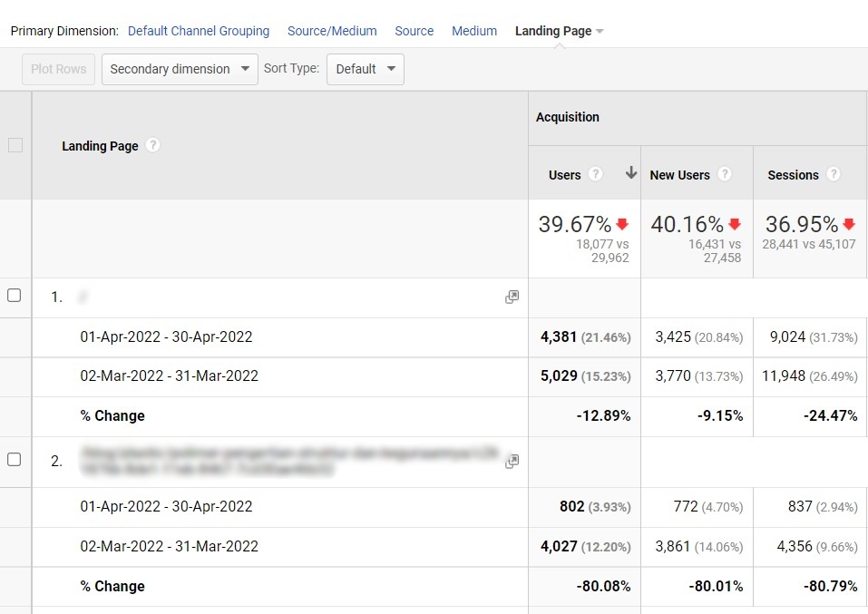Sort by the Sessions column header

pos(793,175)
